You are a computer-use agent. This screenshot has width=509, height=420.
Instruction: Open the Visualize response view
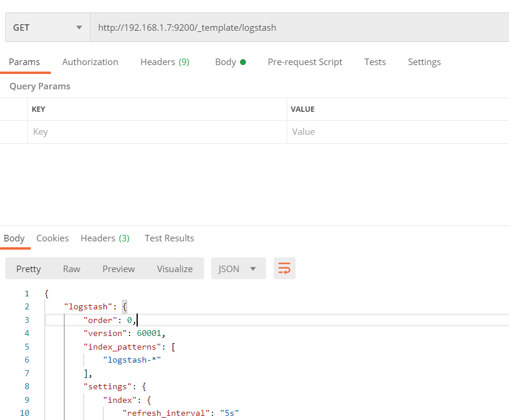[x=174, y=268]
